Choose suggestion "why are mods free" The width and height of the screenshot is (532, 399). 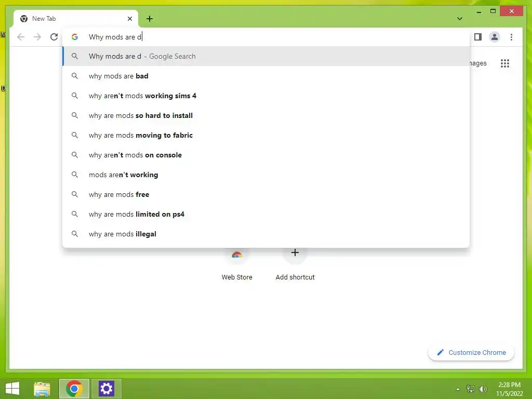(266, 194)
